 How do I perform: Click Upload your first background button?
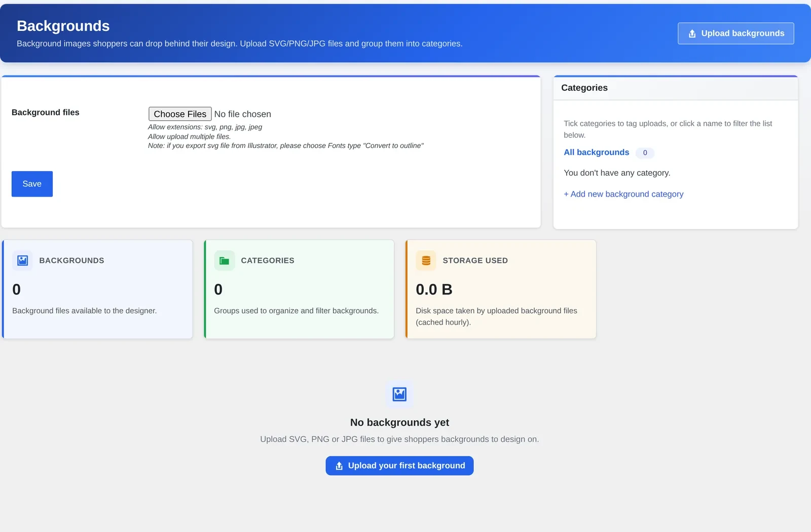click(399, 466)
